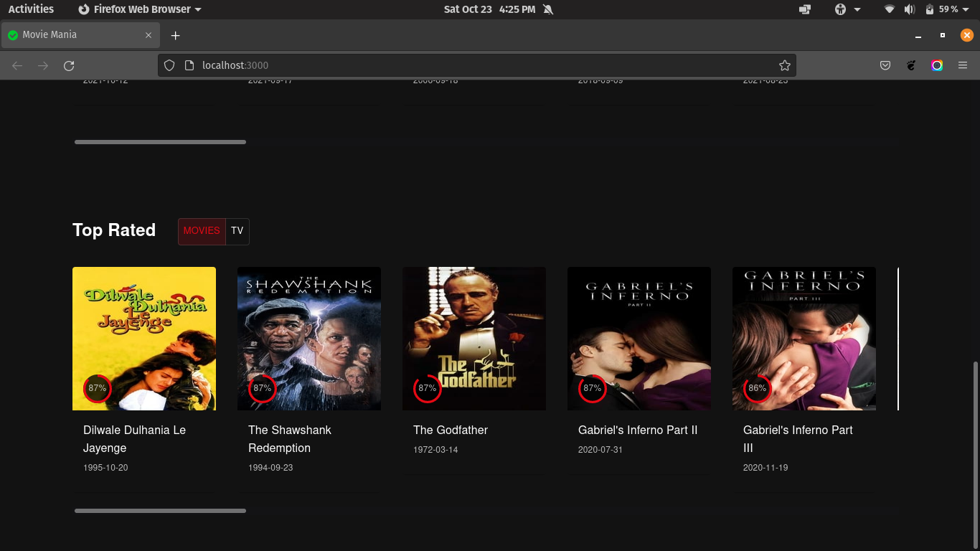
Task: Click the Dilwale Dulhania Le Jayenge title
Action: click(x=134, y=439)
